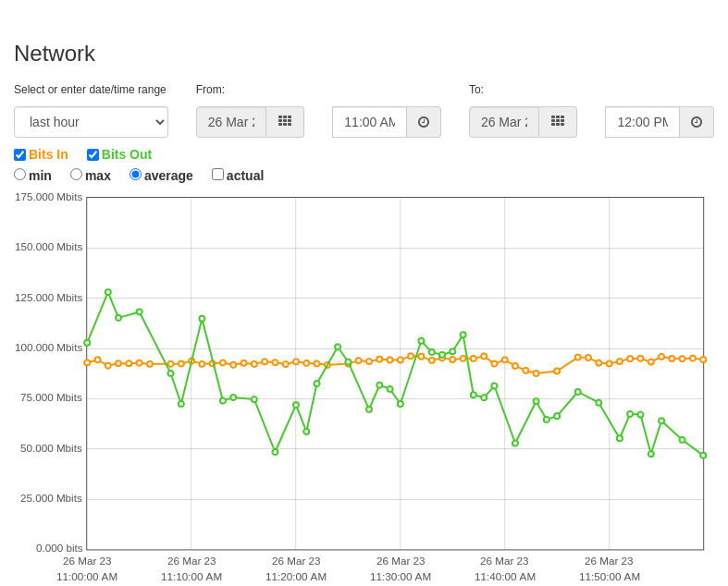The width and height of the screenshot is (728, 586).
Task: Click the 50.000 Mbits axis label
Action: 51,448
